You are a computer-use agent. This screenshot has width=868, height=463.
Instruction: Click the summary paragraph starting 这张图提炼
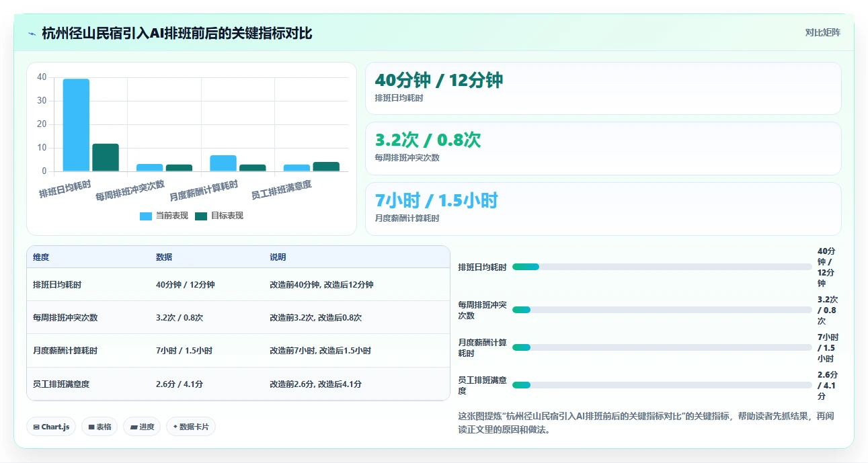coord(646,423)
